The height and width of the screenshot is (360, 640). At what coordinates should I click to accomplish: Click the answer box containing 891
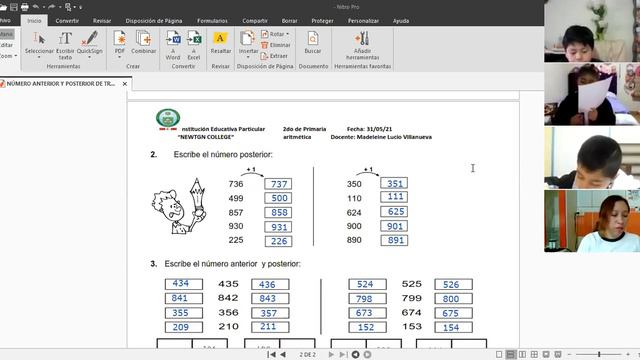[394, 240]
